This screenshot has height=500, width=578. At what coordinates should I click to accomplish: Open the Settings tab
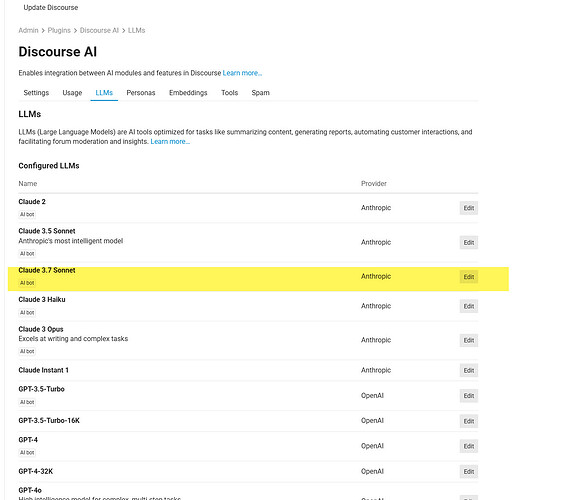pyautogui.click(x=36, y=93)
